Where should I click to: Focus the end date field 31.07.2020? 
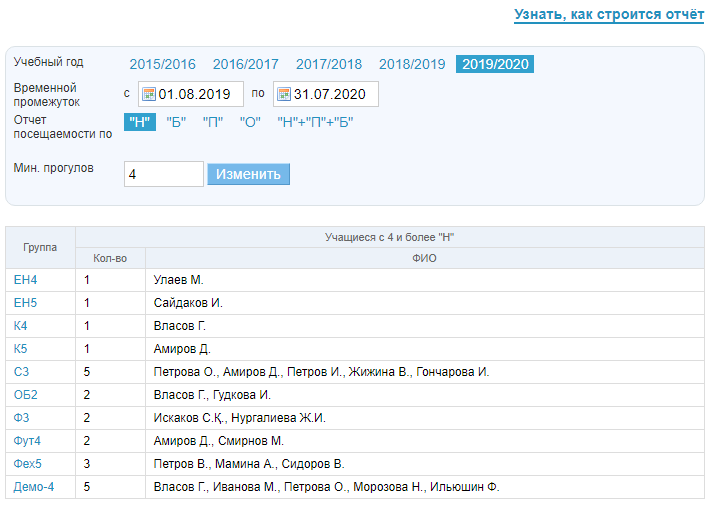(x=333, y=95)
